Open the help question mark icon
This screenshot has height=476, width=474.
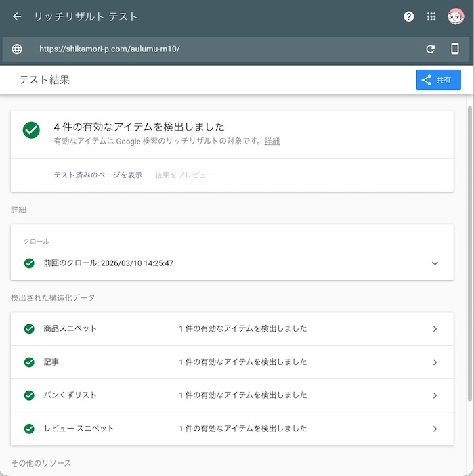pyautogui.click(x=408, y=17)
